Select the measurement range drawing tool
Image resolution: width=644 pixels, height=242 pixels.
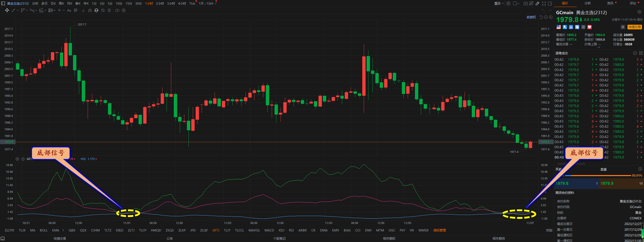[50, 10]
